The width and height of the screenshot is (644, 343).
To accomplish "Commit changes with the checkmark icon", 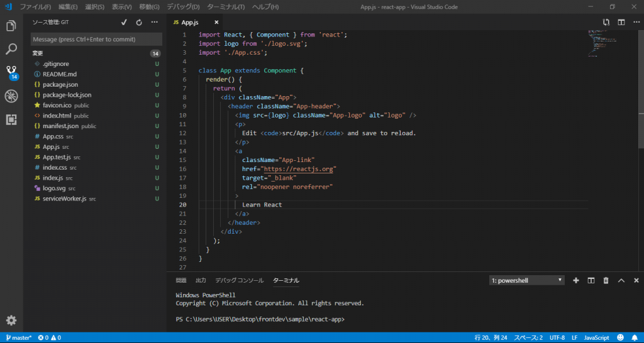I will point(124,23).
